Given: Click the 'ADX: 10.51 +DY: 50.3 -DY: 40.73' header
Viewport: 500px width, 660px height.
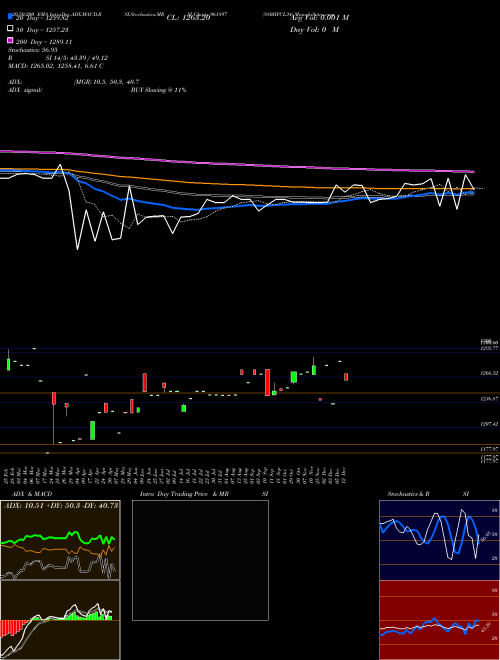Looking at the screenshot, I should (x=61, y=505).
